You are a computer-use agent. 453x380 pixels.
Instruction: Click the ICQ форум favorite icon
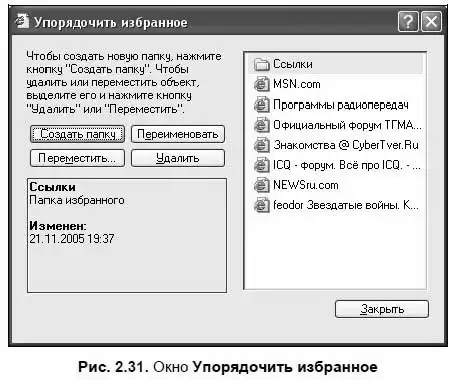(262, 165)
